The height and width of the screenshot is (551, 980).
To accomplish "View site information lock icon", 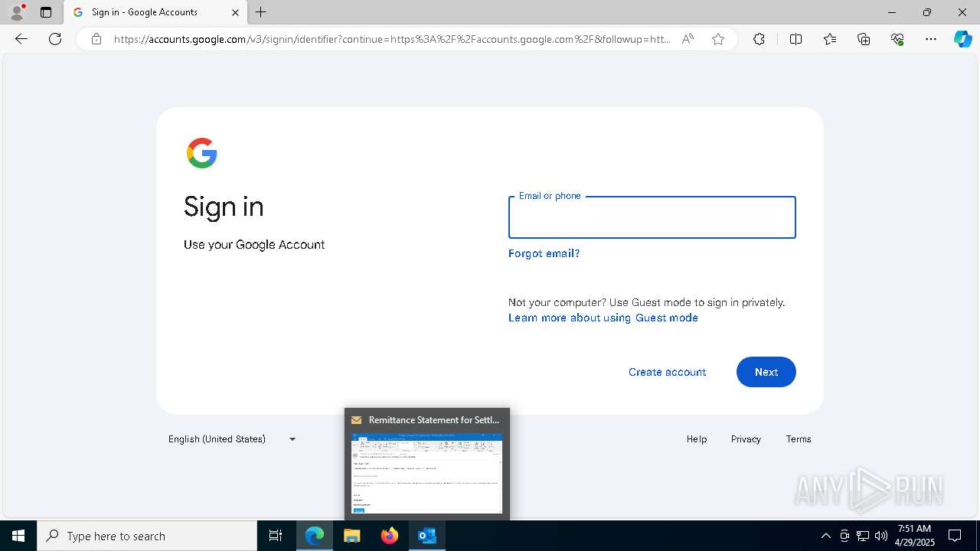I will click(x=96, y=39).
